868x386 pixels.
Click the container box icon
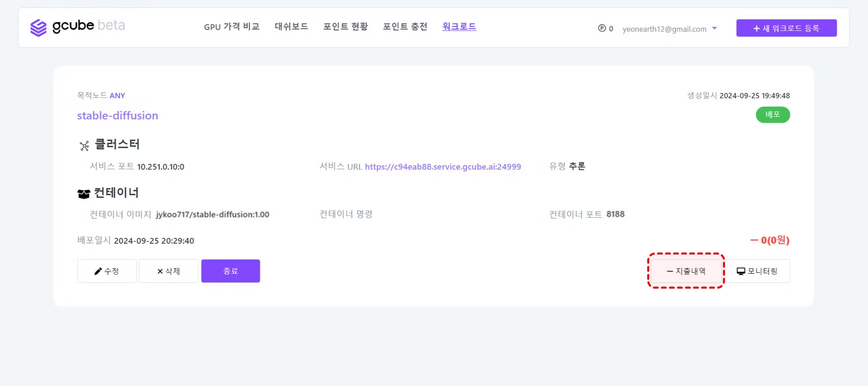[x=84, y=194]
